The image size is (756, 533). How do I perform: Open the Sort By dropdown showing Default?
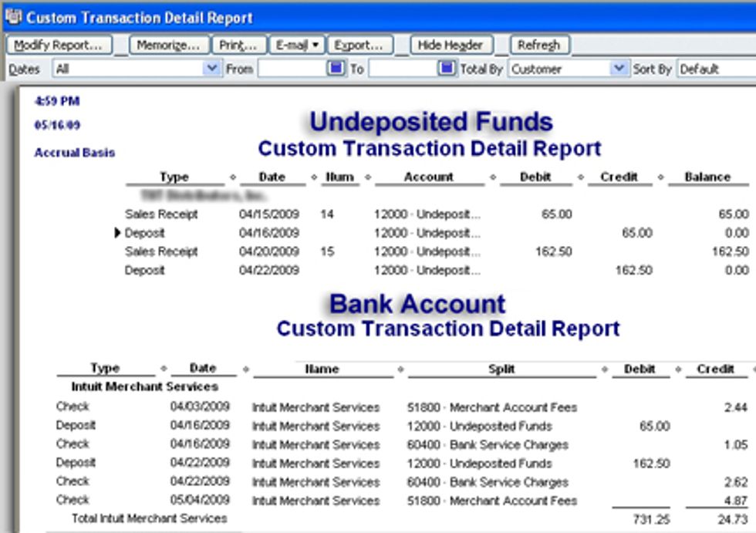pos(716,69)
